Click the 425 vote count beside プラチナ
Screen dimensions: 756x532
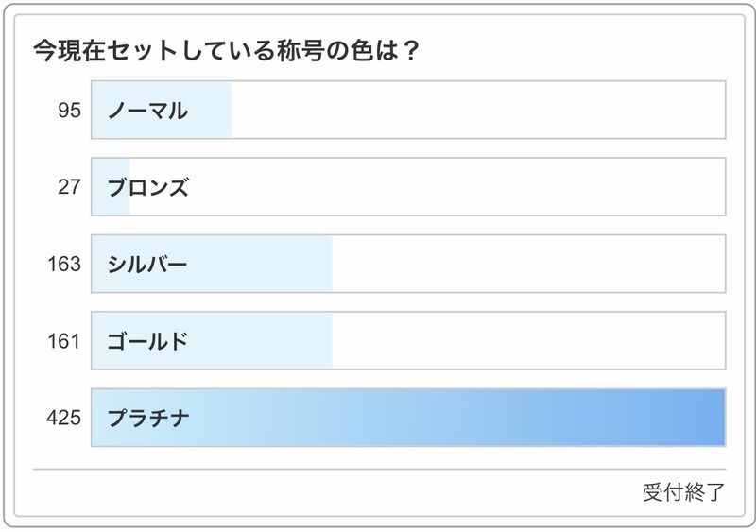coord(64,417)
